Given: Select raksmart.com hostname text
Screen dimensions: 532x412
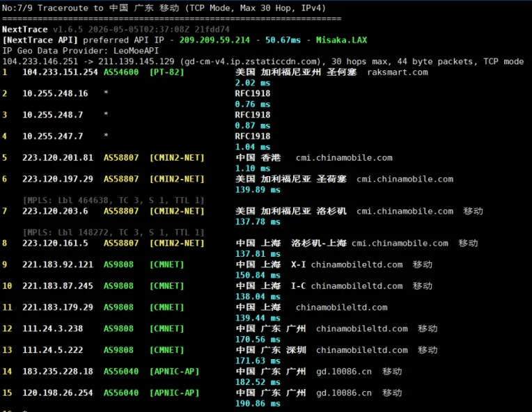Looking at the screenshot, I should point(398,72).
